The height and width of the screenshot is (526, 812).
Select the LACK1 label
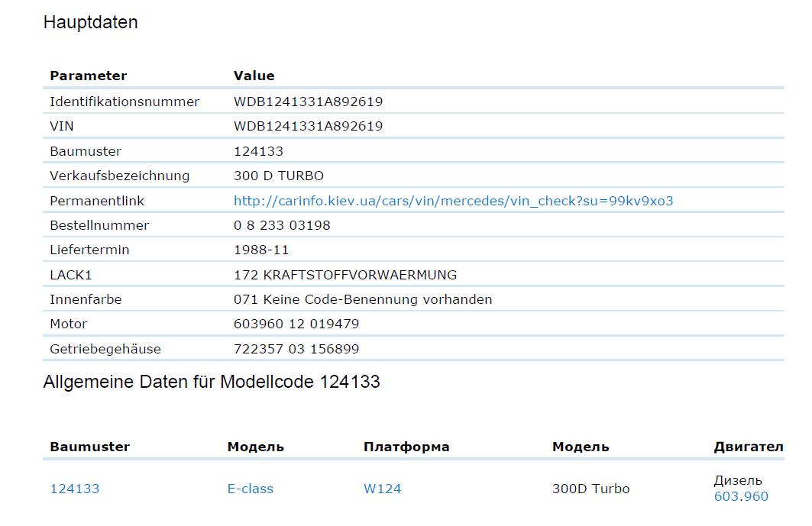[70, 275]
